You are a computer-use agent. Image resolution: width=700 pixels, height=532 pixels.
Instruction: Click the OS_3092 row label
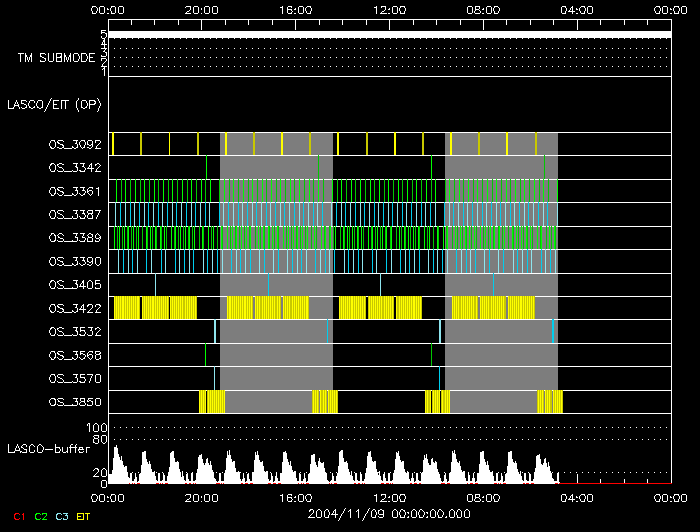(74, 145)
